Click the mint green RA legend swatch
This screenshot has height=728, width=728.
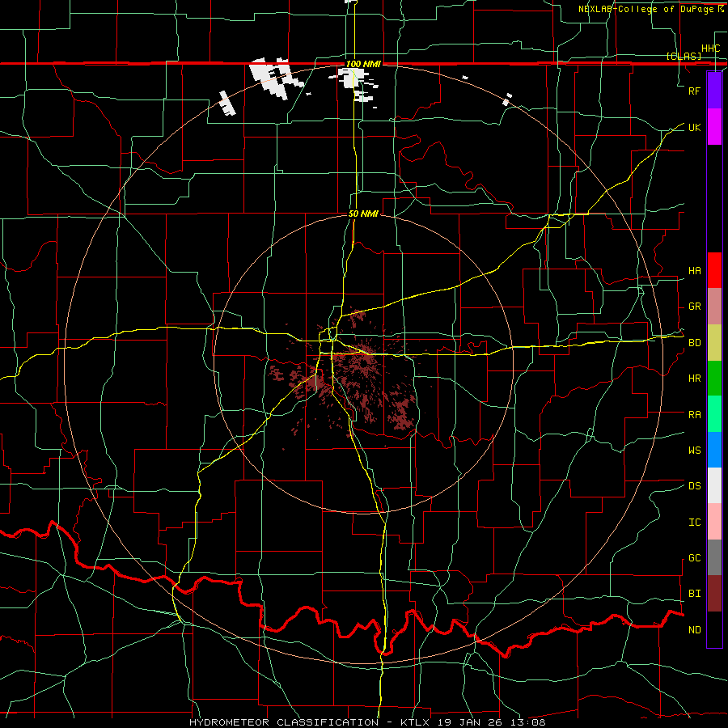714,414
